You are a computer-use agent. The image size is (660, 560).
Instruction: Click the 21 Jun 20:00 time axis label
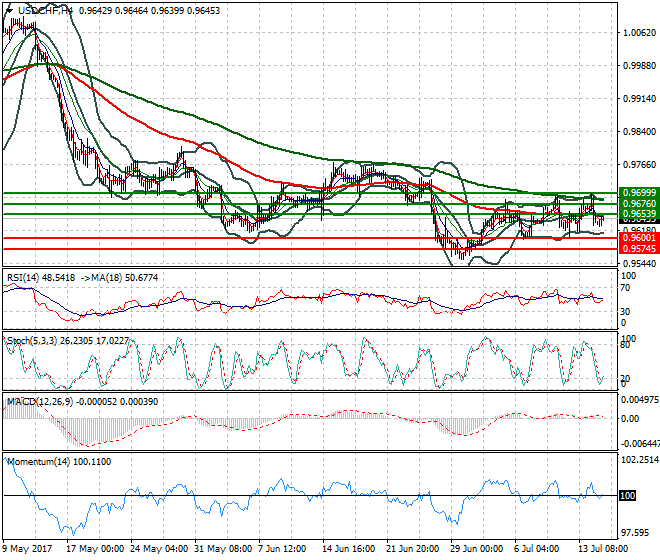click(x=413, y=549)
